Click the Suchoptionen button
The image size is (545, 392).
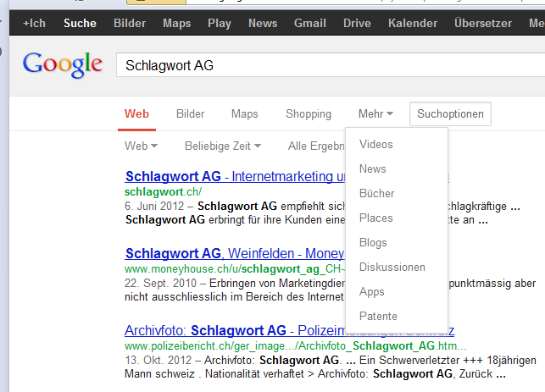[450, 114]
